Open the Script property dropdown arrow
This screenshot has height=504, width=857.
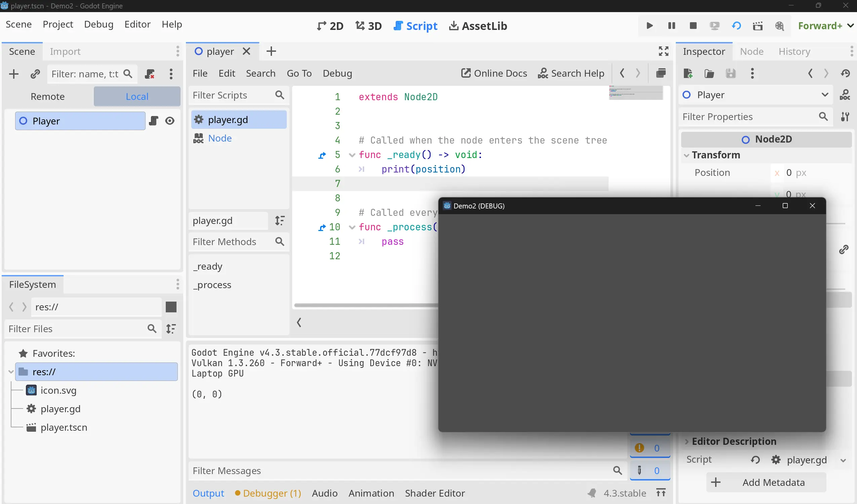click(x=843, y=461)
